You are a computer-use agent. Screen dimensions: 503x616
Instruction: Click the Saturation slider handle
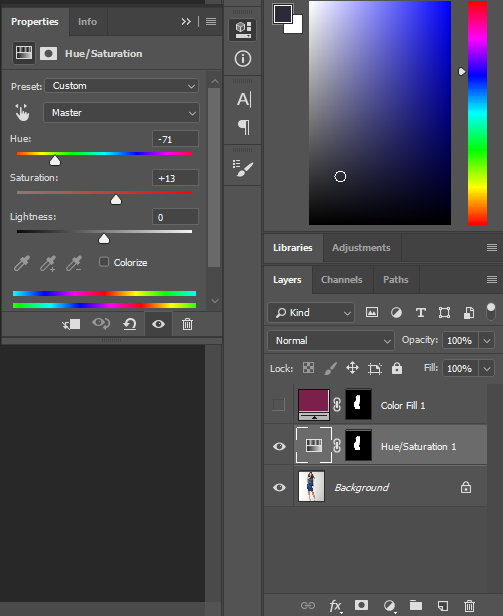tap(116, 200)
